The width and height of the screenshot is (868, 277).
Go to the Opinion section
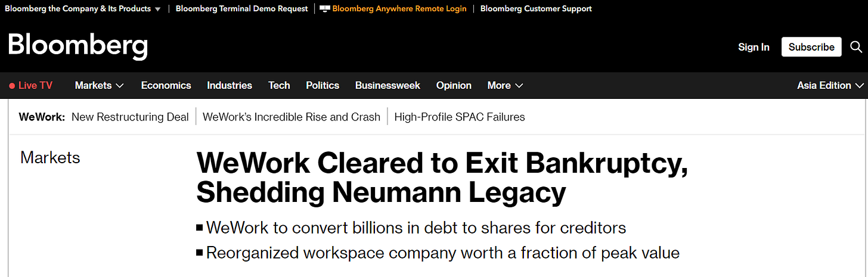(x=454, y=85)
